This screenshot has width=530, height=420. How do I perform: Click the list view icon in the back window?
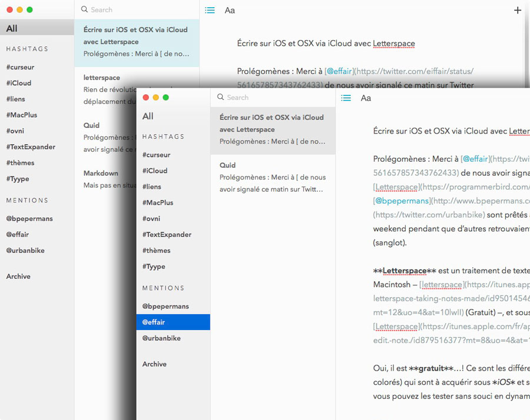tap(210, 10)
